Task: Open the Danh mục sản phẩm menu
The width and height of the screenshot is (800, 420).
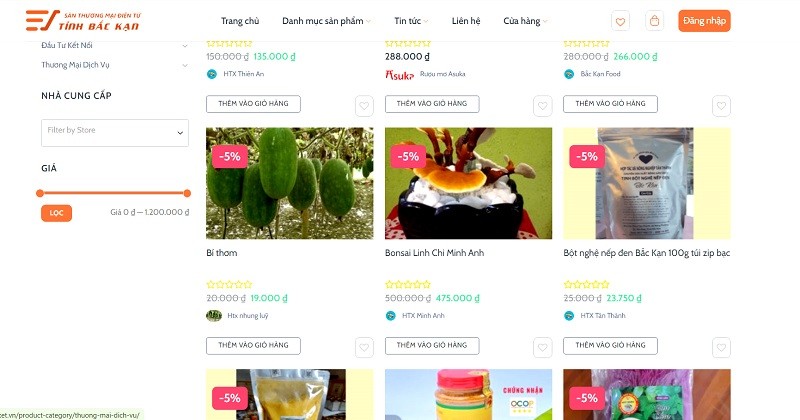Action: 326,21
